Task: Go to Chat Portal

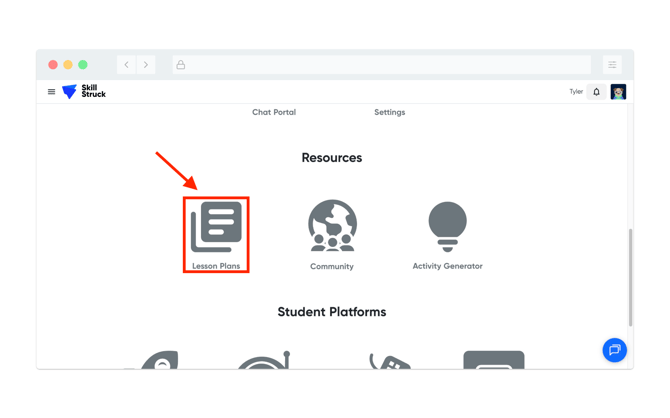Action: (274, 112)
